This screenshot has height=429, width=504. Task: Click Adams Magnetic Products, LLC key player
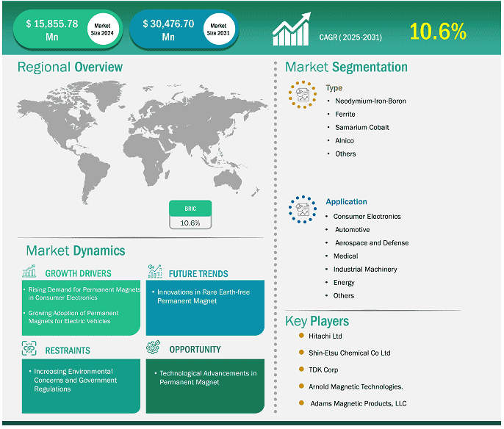(359, 403)
